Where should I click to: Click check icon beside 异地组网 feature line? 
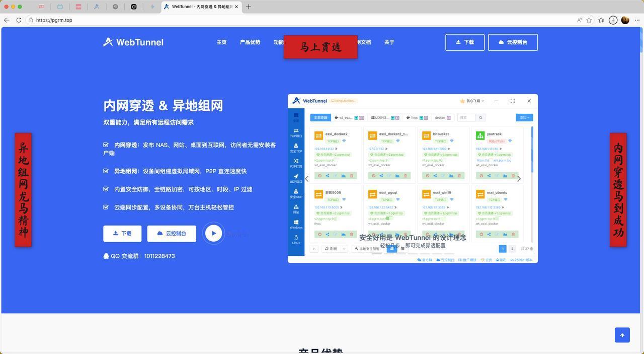(x=106, y=171)
